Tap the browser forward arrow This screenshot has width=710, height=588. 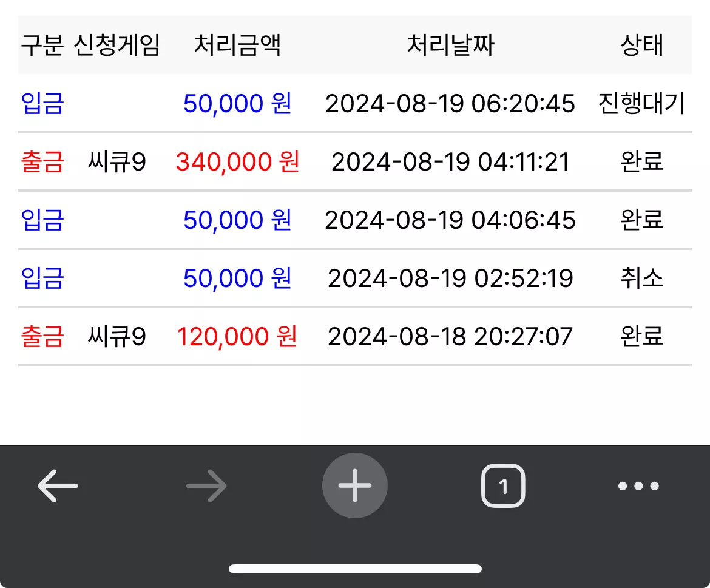206,485
